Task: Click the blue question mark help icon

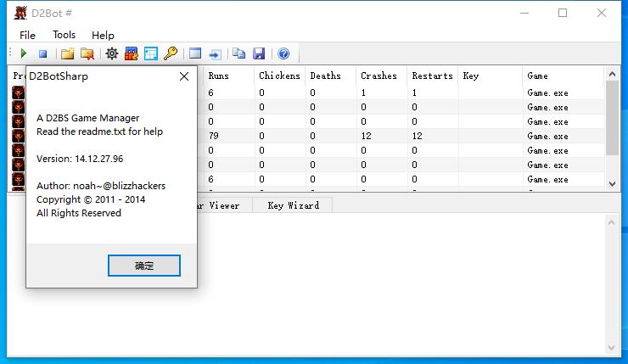Action: pyautogui.click(x=283, y=54)
